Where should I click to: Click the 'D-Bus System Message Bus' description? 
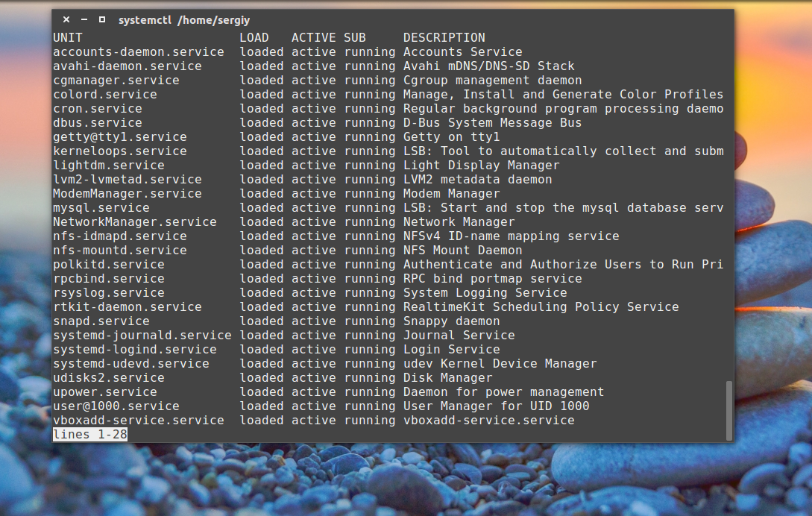(492, 123)
